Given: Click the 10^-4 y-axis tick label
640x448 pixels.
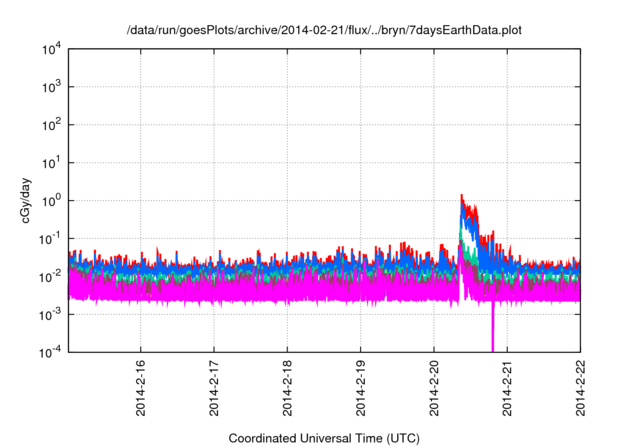Looking at the screenshot, I should (50, 351).
